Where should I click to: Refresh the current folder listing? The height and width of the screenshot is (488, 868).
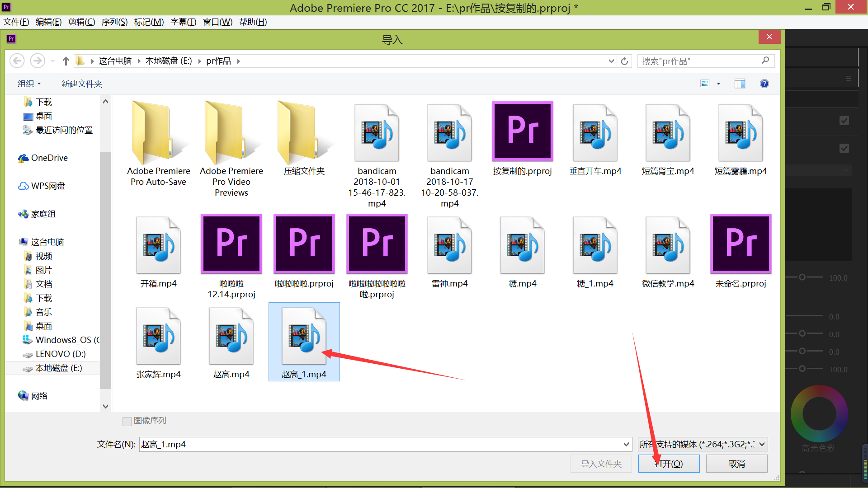coord(625,61)
